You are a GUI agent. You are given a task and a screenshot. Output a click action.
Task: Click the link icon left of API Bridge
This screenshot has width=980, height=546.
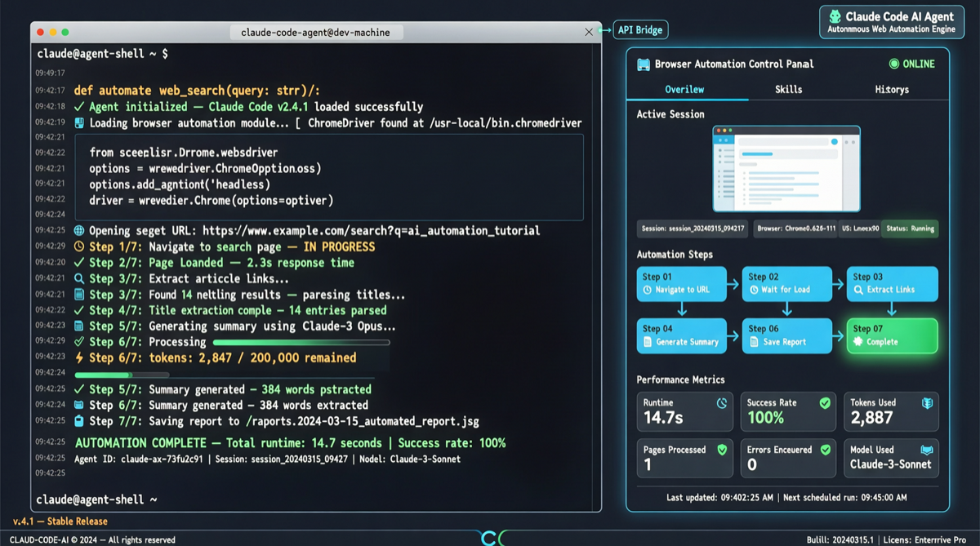click(604, 30)
